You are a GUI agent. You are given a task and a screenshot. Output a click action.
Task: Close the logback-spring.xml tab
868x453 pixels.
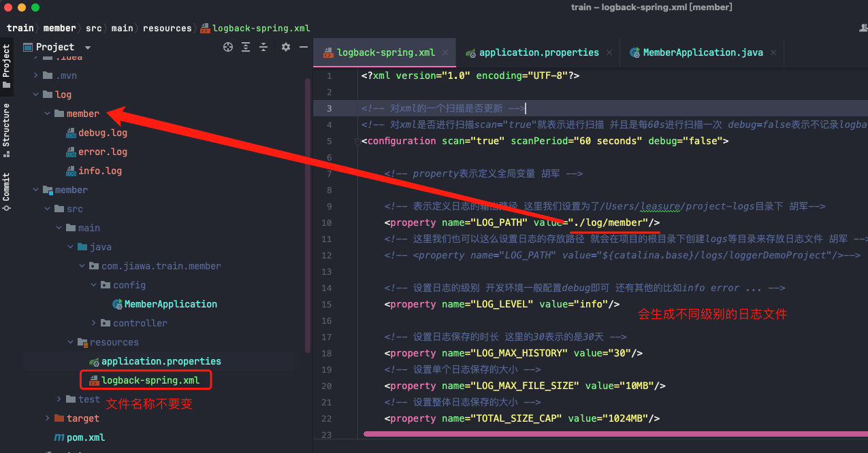446,52
